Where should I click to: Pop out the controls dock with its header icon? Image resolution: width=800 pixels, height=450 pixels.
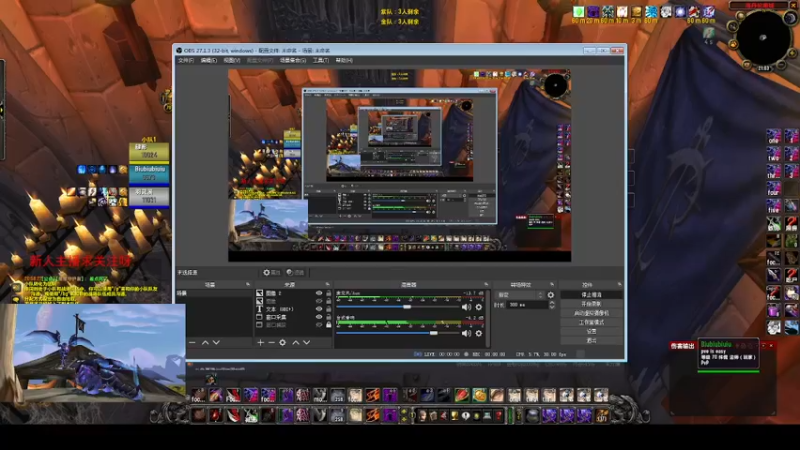coord(619,284)
